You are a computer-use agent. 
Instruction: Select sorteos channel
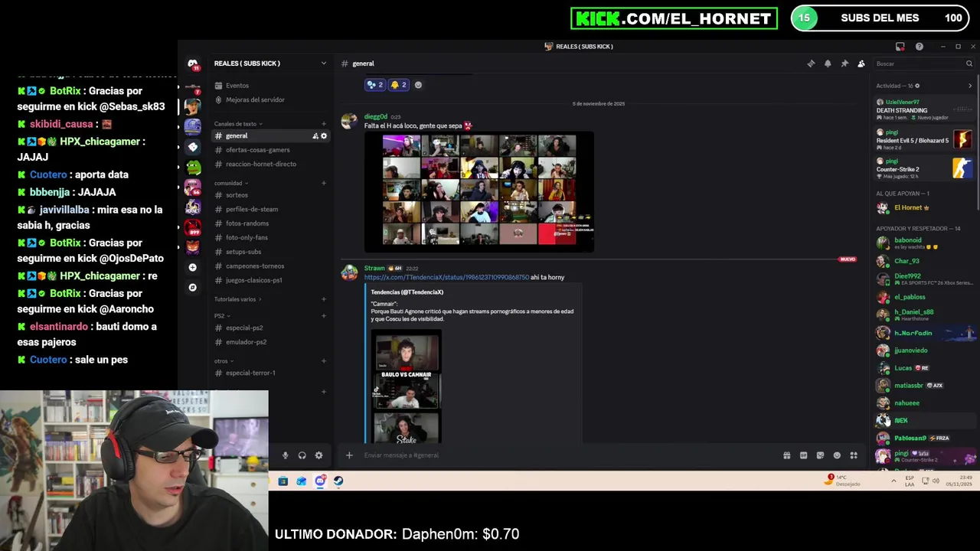tap(270, 195)
